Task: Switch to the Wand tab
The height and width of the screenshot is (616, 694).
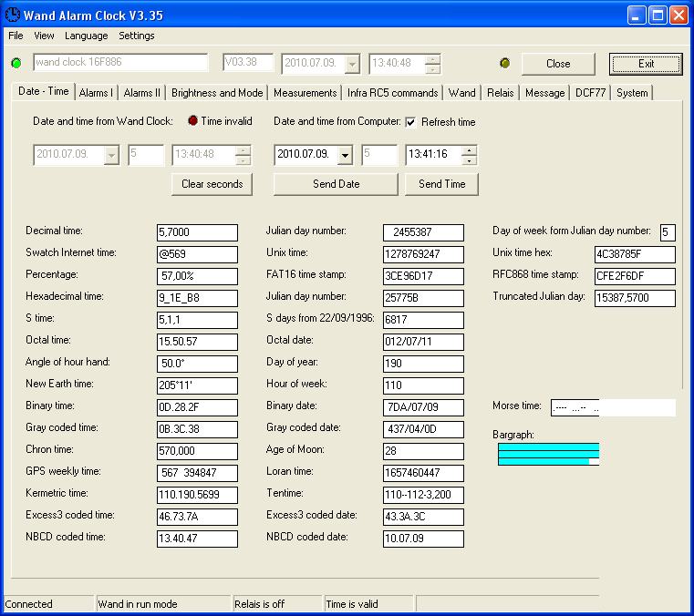Action: click(461, 93)
